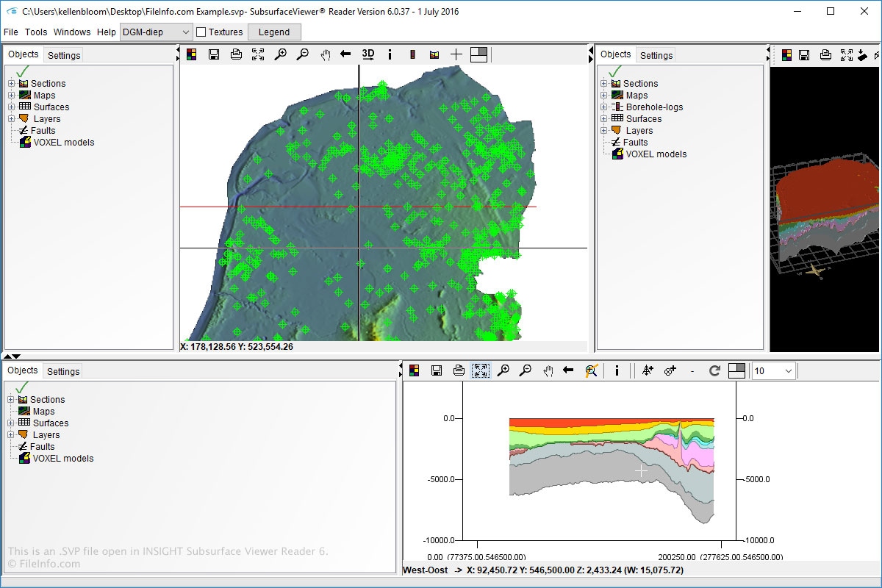The image size is (882, 588).
Task: Open the Tools menu
Action: [36, 32]
